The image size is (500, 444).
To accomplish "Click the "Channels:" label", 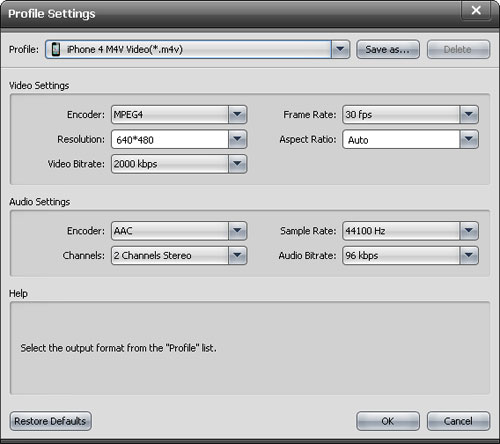I will tap(84, 255).
